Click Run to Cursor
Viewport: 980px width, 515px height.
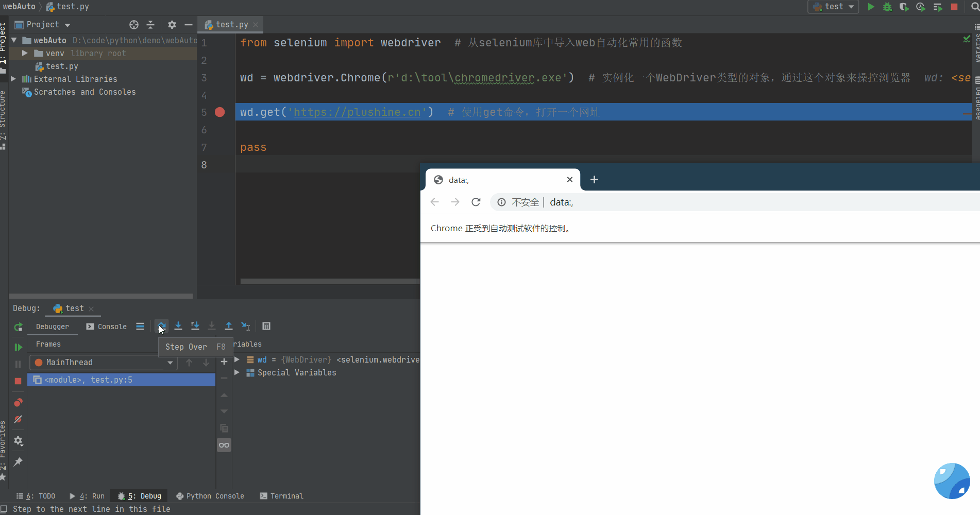[x=246, y=326]
